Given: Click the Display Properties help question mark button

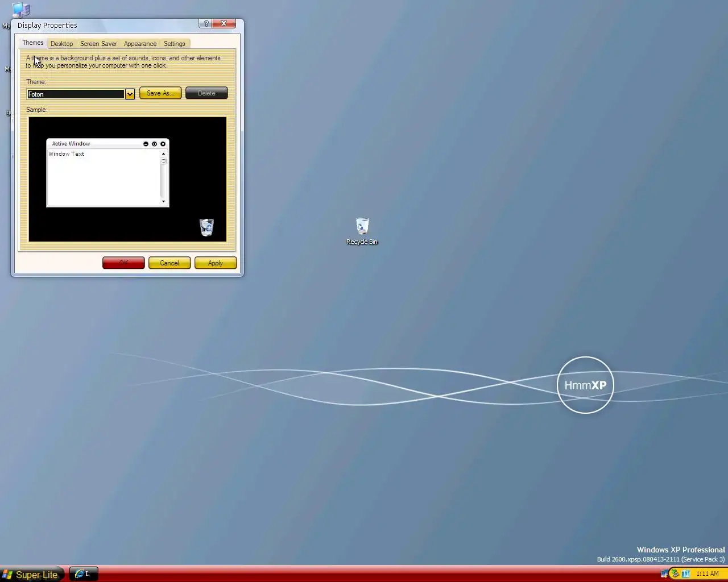Looking at the screenshot, I should click(206, 23).
